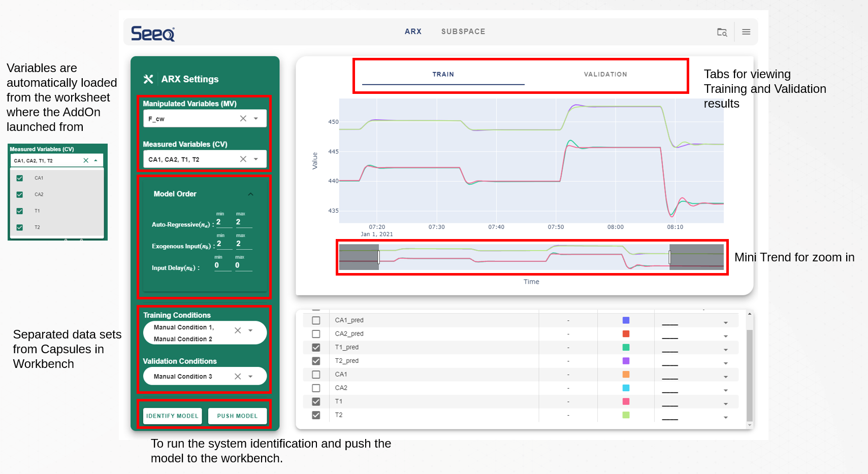Switch to the SUBSPACE tab

click(463, 31)
